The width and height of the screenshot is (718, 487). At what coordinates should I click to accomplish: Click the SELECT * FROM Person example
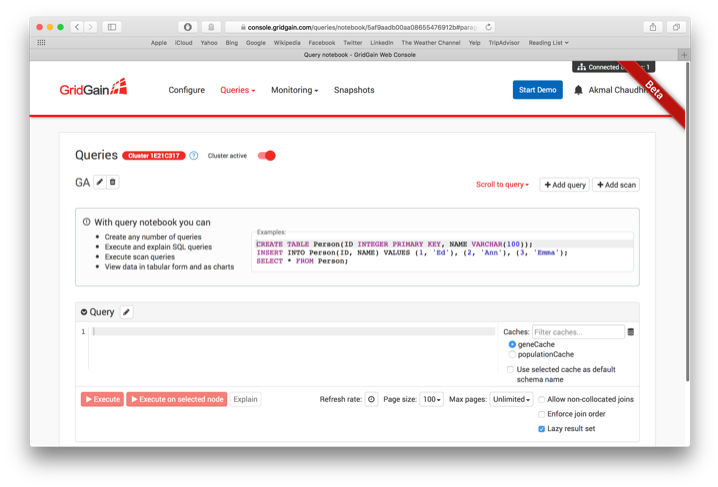(x=302, y=261)
